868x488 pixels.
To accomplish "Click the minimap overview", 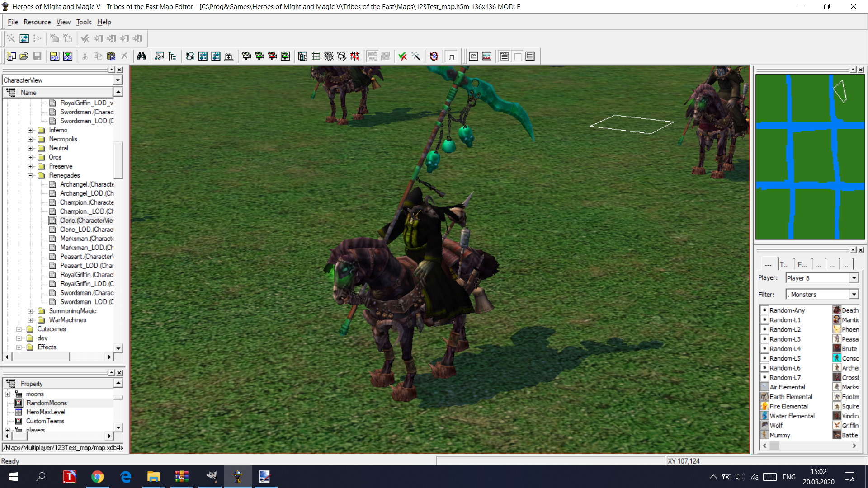I will click(x=810, y=157).
